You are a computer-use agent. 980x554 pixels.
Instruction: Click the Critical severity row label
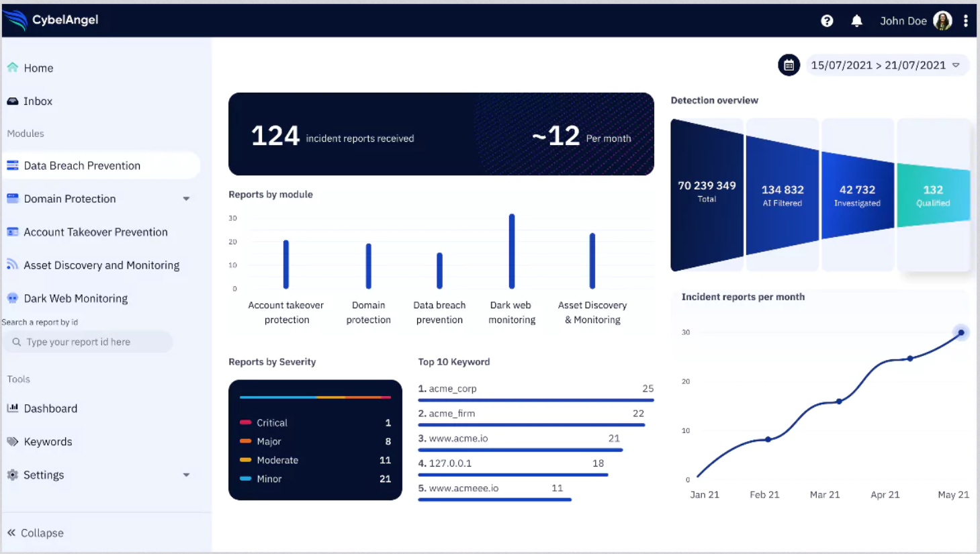pyautogui.click(x=272, y=423)
